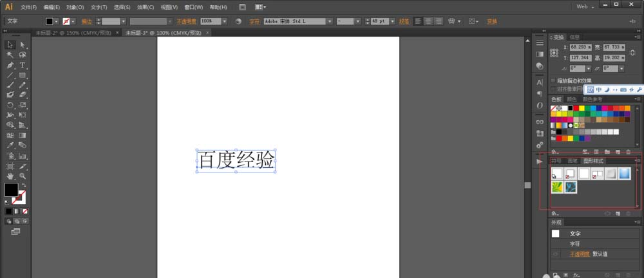The width and height of the screenshot is (644, 278).
Task: Select the Column Graph tool
Action: coord(22,156)
